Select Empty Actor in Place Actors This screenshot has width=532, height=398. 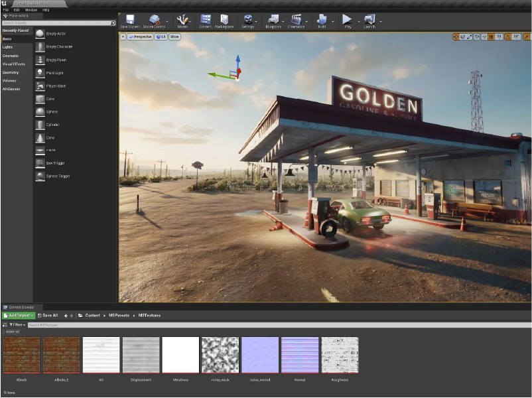(x=51, y=34)
